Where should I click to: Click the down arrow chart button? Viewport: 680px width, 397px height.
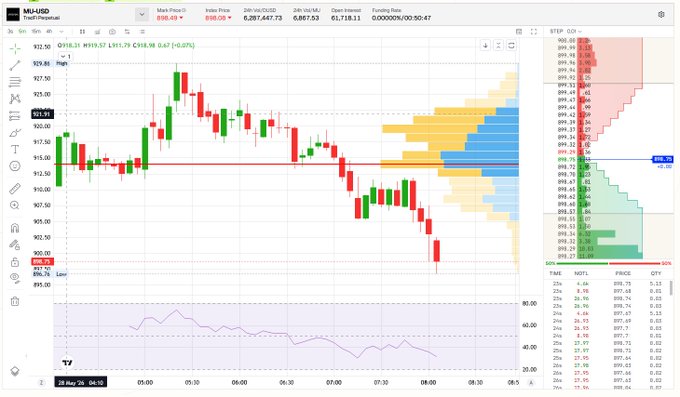coord(485,45)
